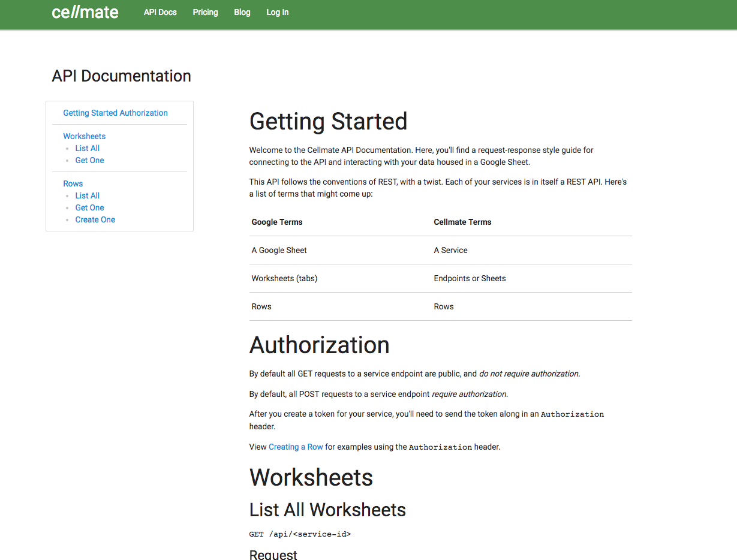This screenshot has height=560, width=737.
Task: Click the large Authorization heading
Action: [320, 345]
